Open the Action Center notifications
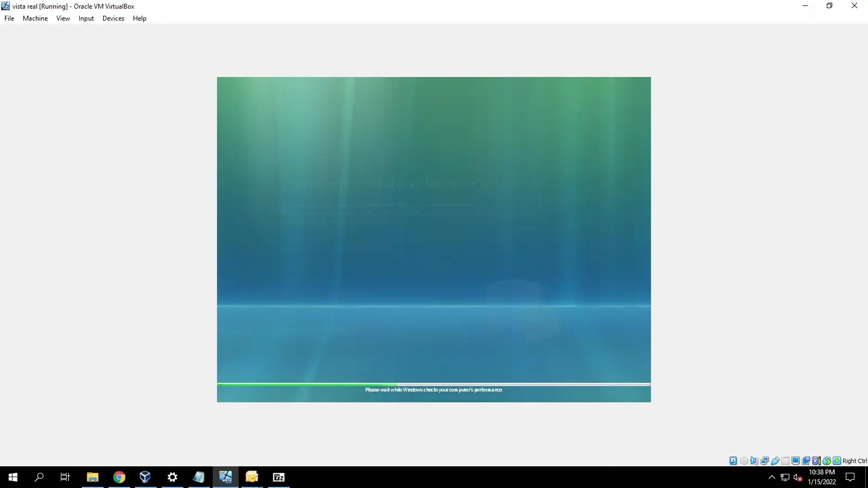 click(x=850, y=477)
